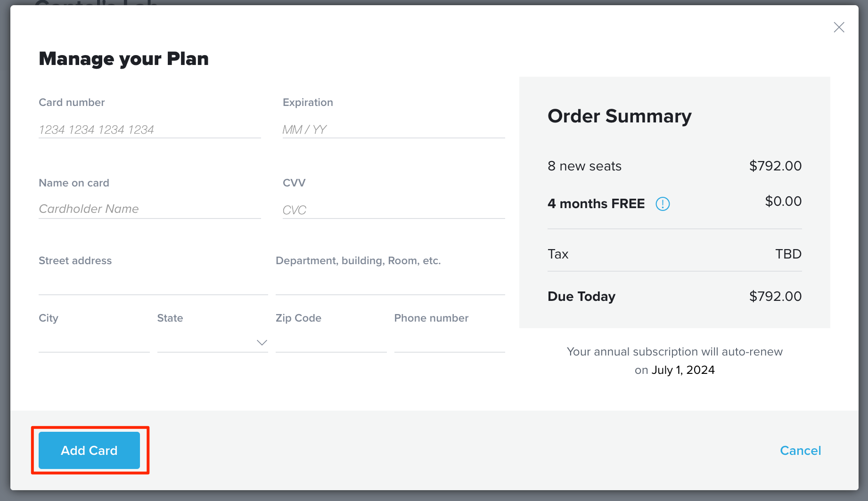Select the $0.00 discount amount
Viewport: 868px width, 501px height.
pyautogui.click(x=783, y=202)
